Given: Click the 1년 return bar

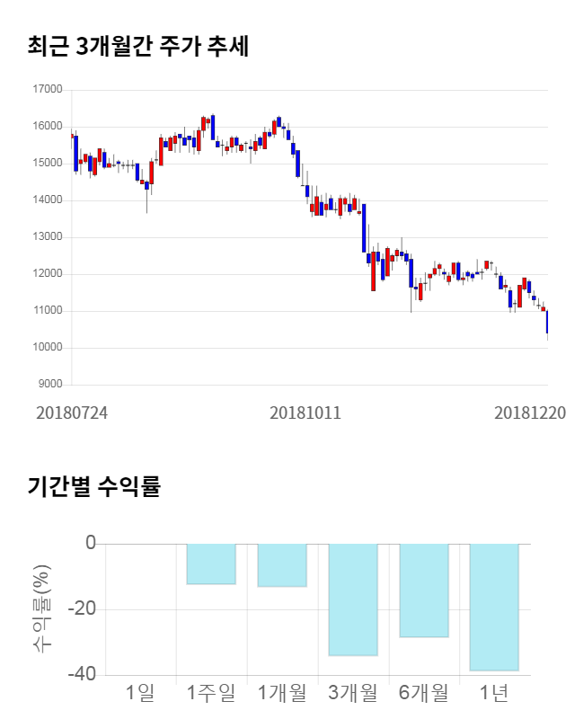Looking at the screenshot, I should 494,607.
